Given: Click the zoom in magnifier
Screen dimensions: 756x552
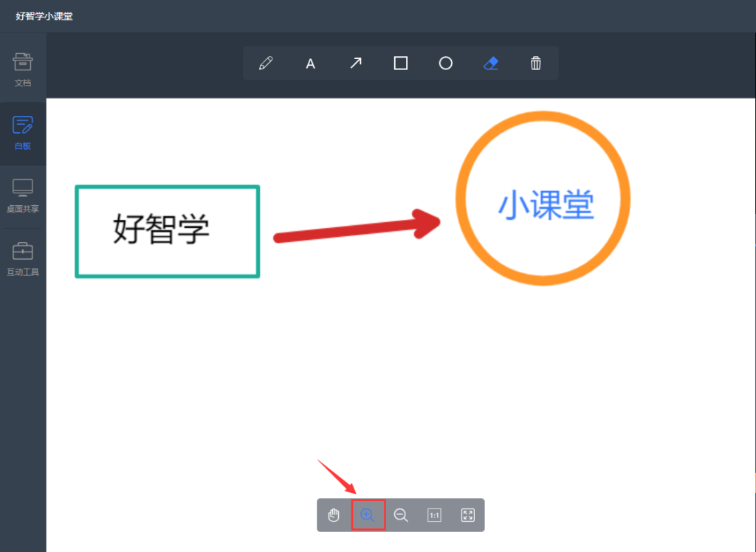Looking at the screenshot, I should pyautogui.click(x=368, y=515).
